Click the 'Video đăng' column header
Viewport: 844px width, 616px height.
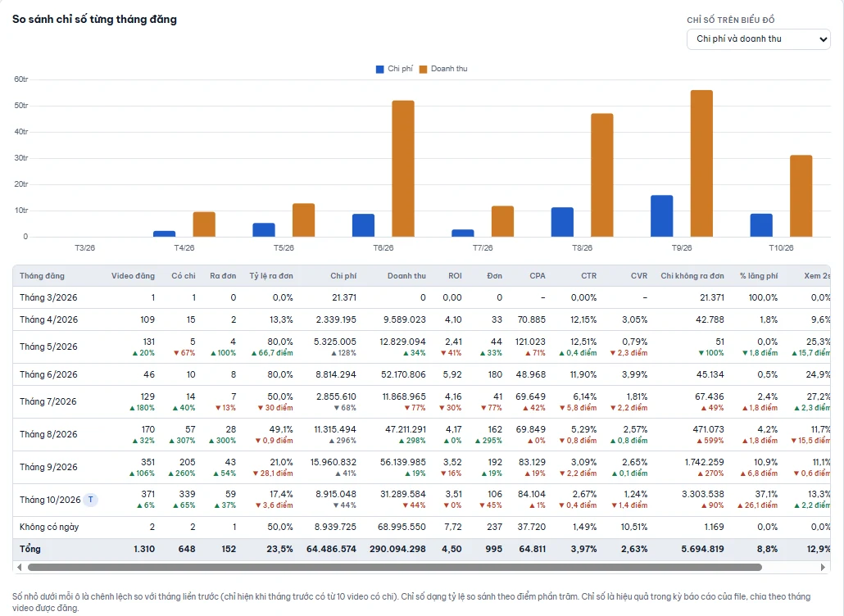coord(133,276)
